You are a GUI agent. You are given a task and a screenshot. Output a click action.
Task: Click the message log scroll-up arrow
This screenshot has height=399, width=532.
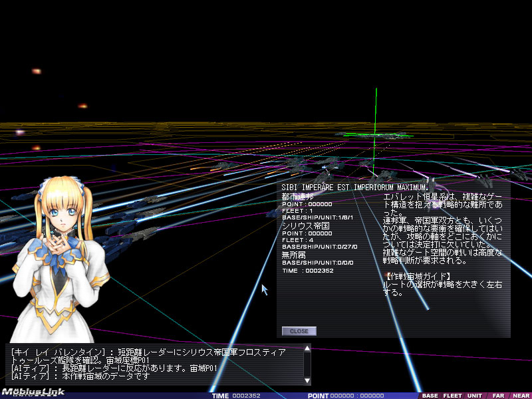307,348
